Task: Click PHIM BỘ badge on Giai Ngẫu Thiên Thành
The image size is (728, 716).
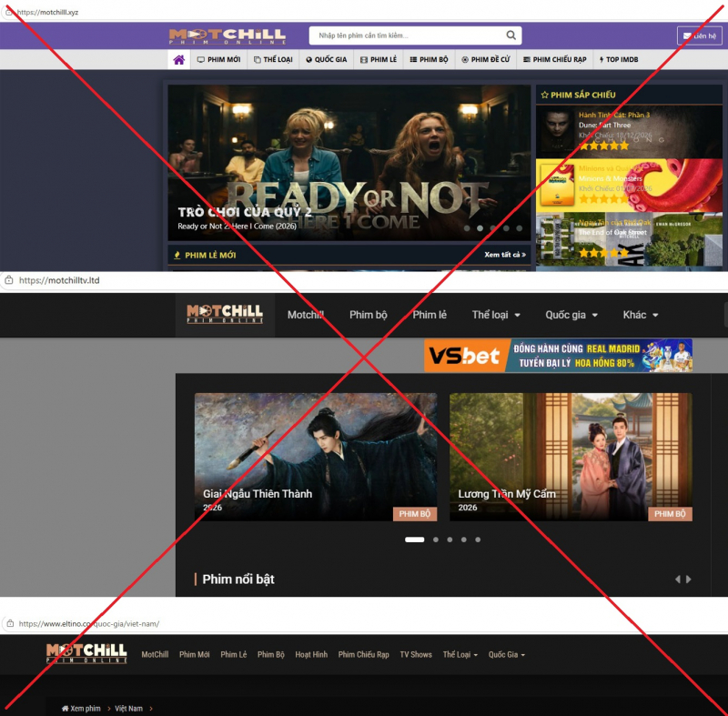Action: coord(415,514)
